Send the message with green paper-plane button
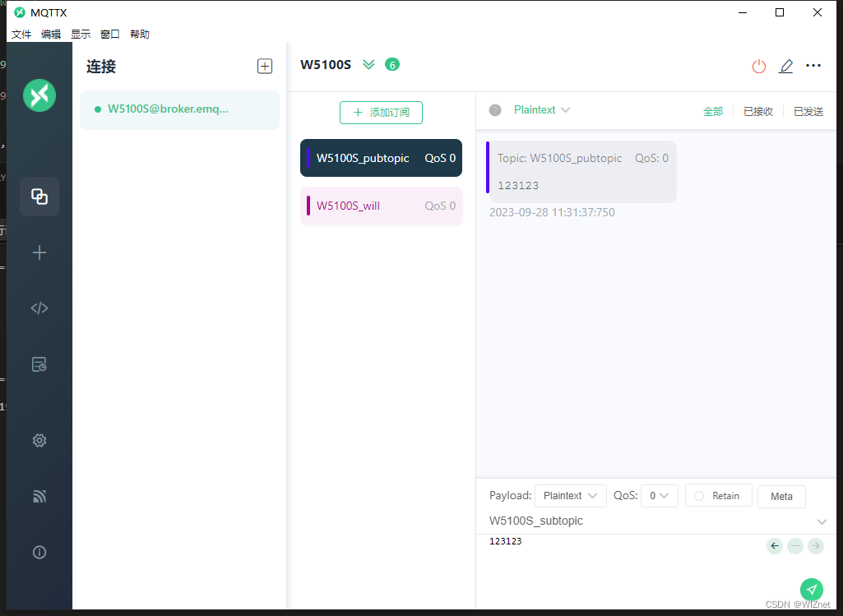 pos(811,590)
